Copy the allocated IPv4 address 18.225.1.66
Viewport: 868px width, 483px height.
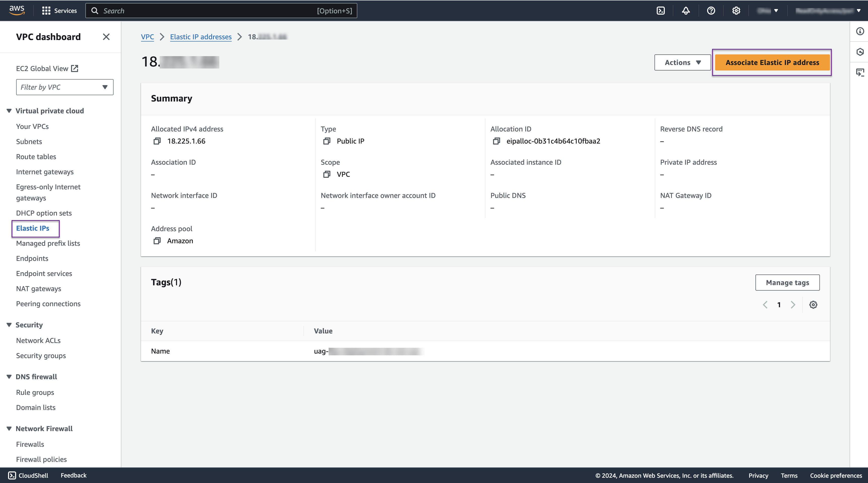[157, 141]
